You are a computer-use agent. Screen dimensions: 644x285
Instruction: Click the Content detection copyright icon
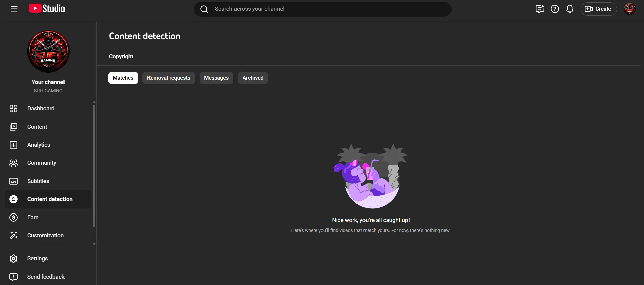pos(13,199)
